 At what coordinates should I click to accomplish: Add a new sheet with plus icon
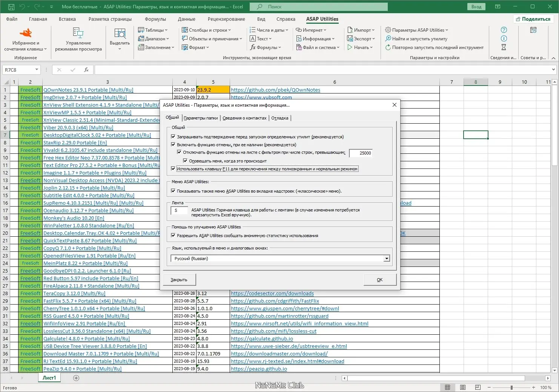76,378
